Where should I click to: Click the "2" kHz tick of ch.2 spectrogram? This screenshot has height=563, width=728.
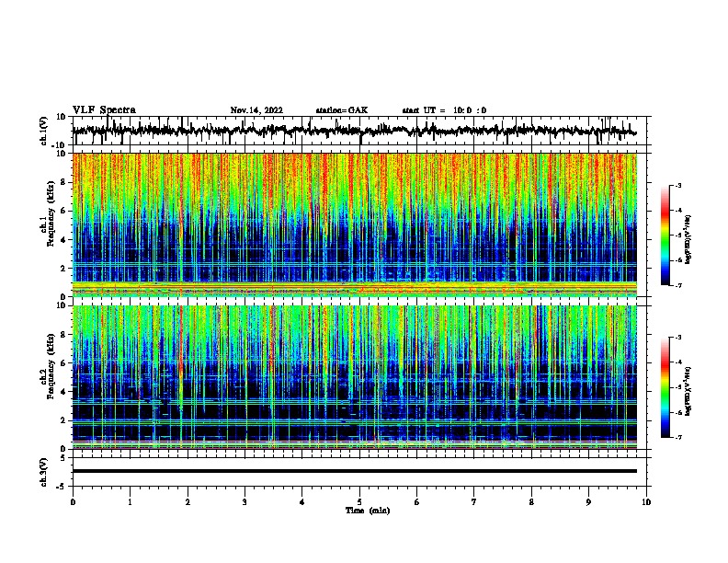(64, 420)
